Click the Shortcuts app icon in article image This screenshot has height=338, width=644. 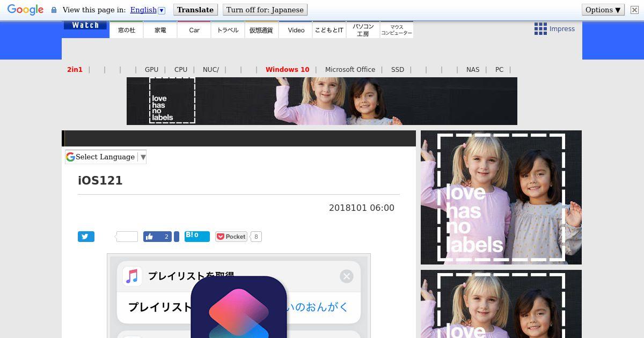[x=239, y=307]
